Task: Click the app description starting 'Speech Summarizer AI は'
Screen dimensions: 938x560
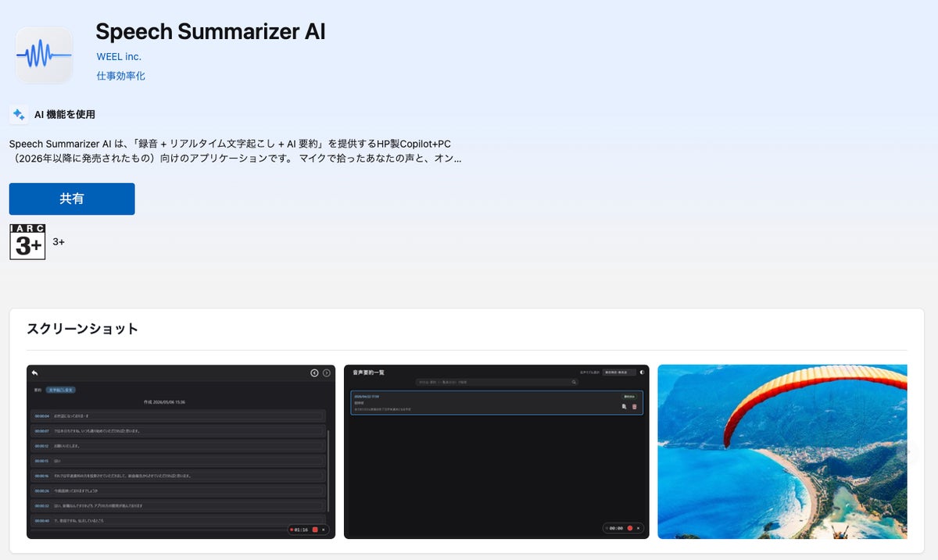Action: (235, 152)
